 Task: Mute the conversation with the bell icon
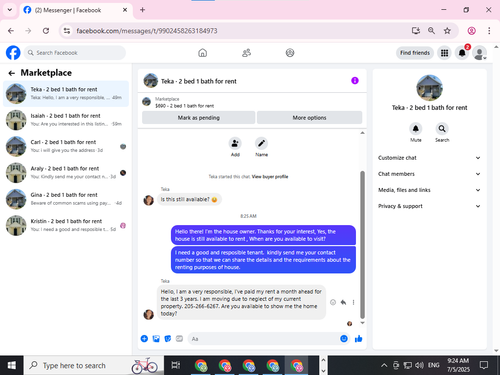click(416, 129)
